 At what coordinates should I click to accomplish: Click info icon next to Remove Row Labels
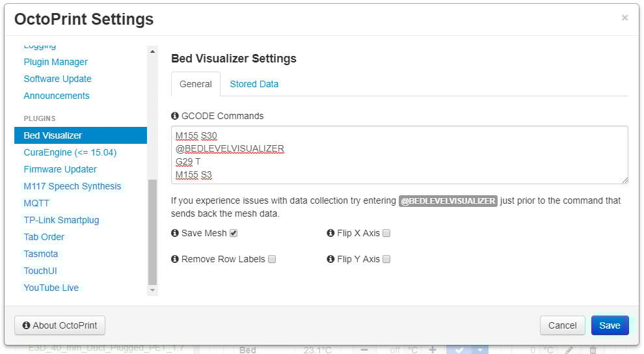(174, 259)
